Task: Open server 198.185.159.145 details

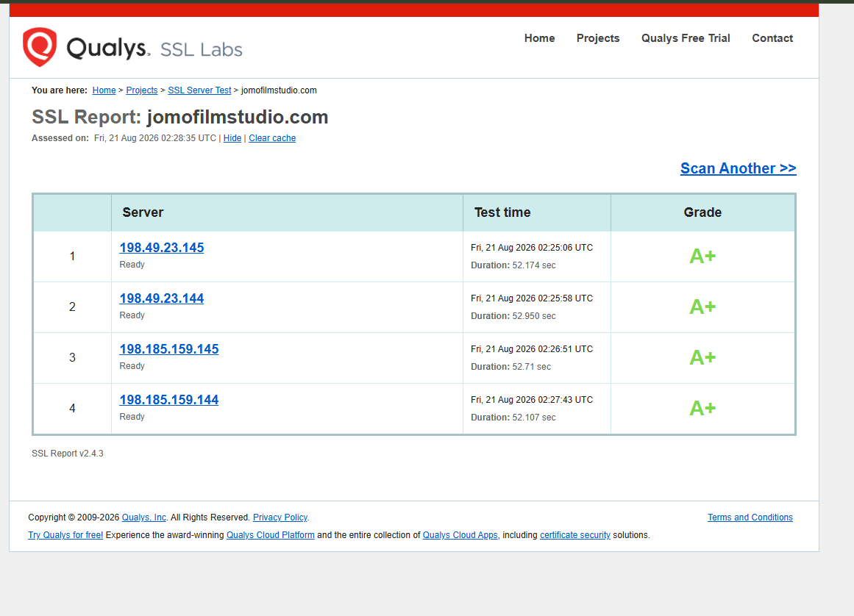Action: (x=169, y=349)
